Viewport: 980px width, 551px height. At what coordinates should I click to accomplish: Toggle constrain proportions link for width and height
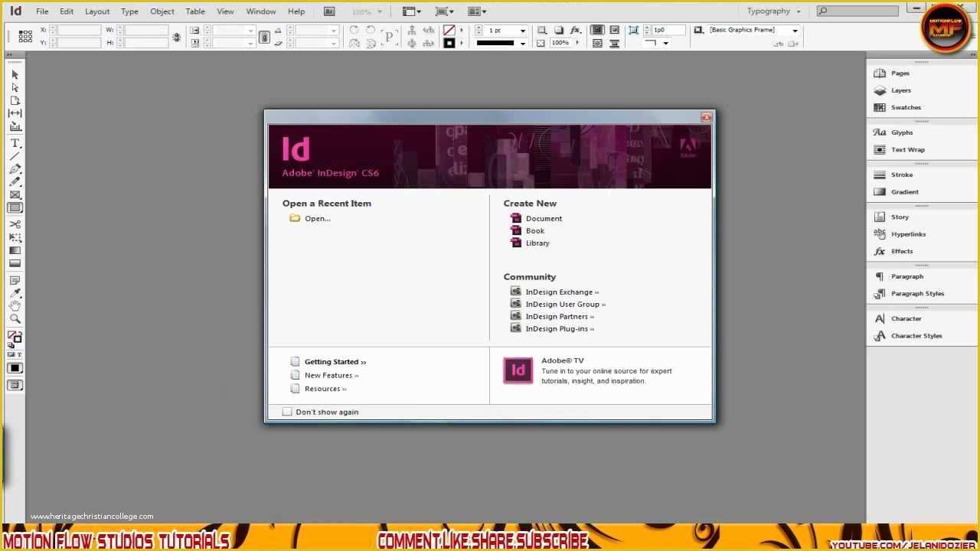(177, 37)
